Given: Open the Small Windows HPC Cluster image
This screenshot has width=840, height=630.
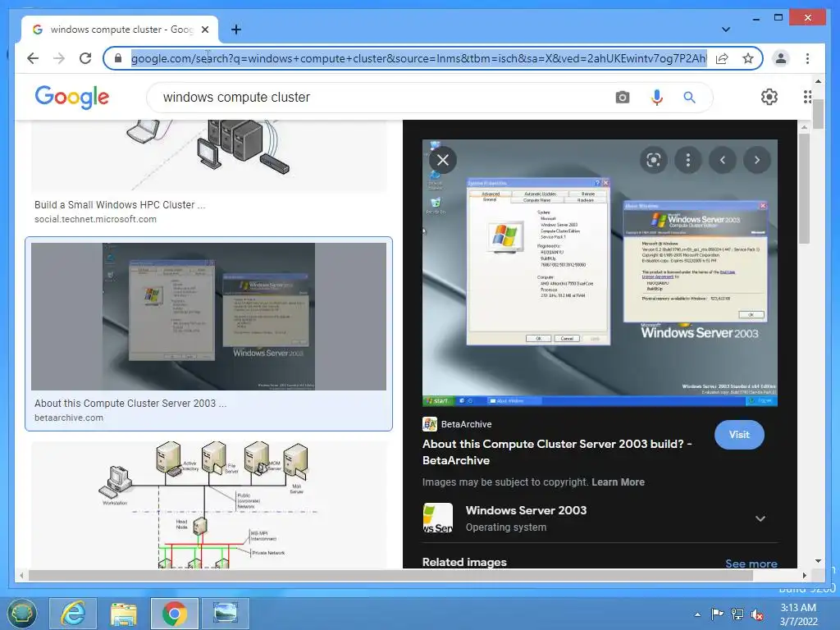Looking at the screenshot, I should (208, 157).
